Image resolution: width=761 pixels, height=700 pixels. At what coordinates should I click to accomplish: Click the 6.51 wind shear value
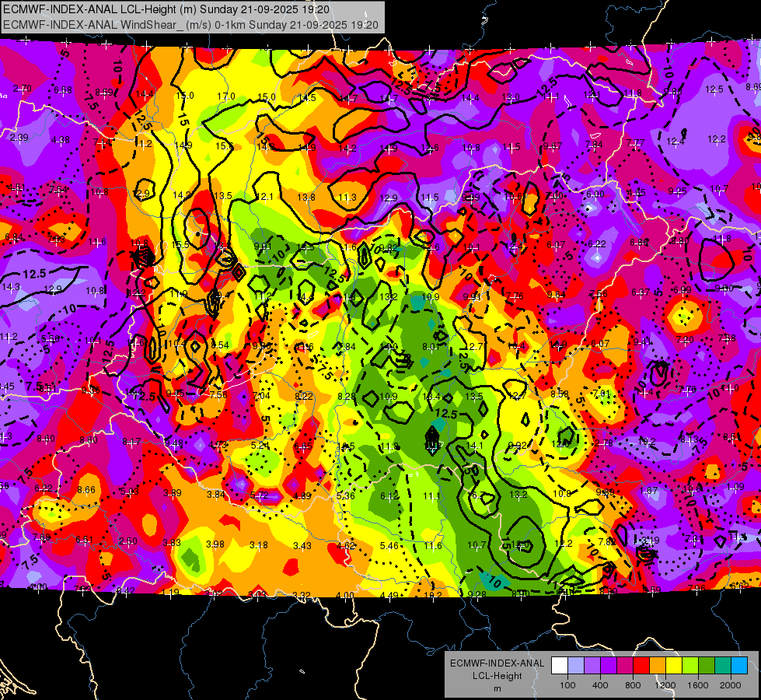tap(85, 540)
